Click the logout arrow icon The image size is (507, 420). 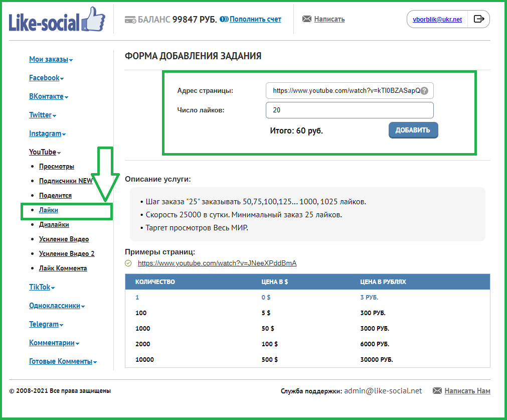pyautogui.click(x=478, y=19)
